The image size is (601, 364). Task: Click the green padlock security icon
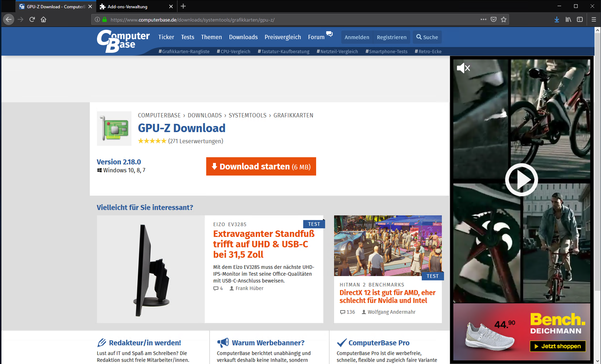click(x=105, y=20)
